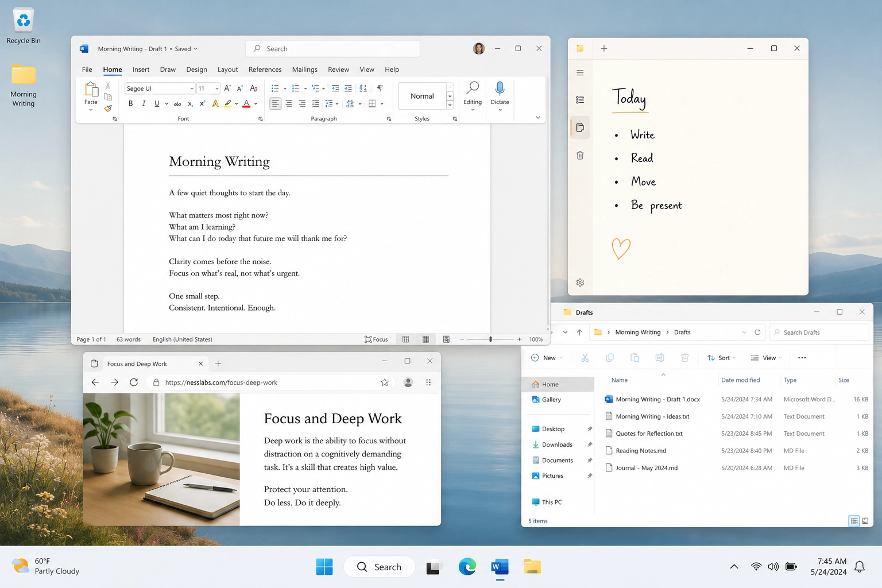The image size is (882, 588).
Task: Apply the yellow text highlight color
Action: pos(228,104)
